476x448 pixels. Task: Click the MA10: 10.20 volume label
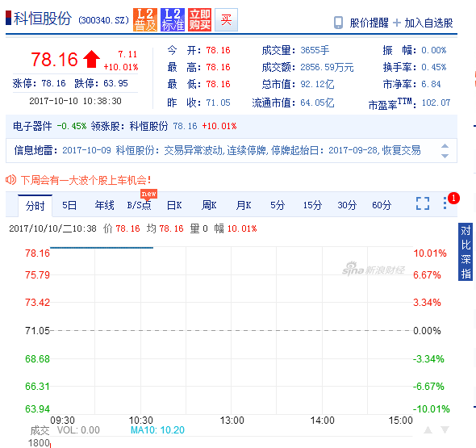(157, 430)
